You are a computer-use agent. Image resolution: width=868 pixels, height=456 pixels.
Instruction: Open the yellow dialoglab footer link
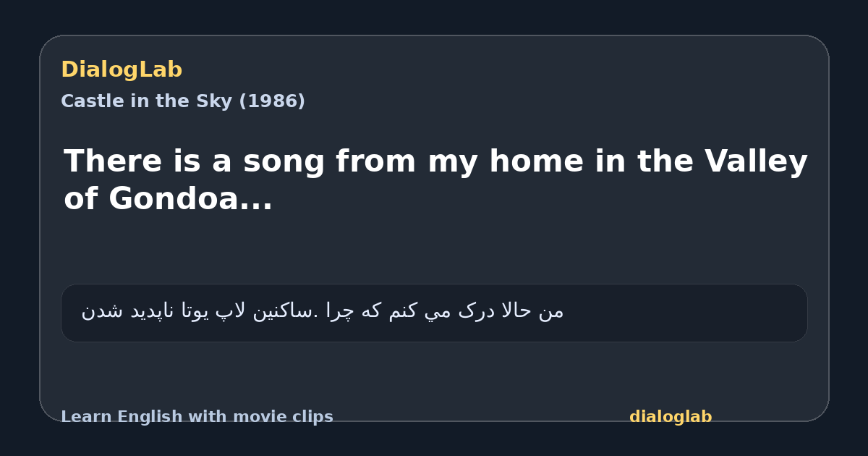tap(671, 417)
